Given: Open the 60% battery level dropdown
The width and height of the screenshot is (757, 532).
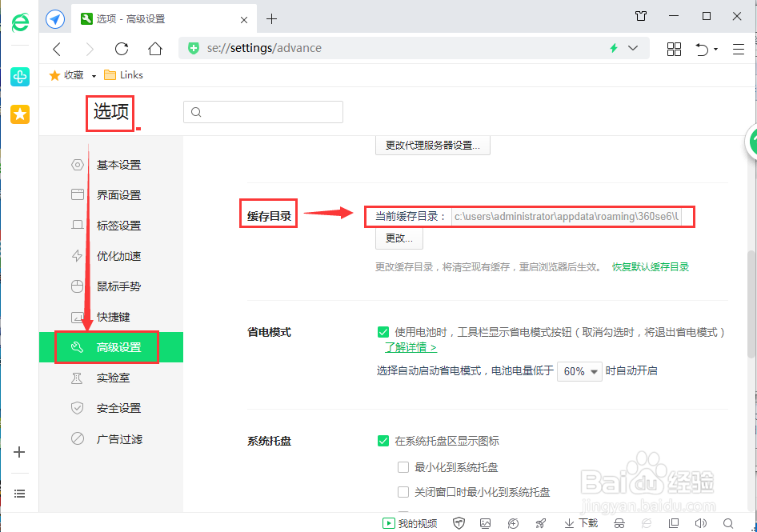Looking at the screenshot, I should 579,371.
